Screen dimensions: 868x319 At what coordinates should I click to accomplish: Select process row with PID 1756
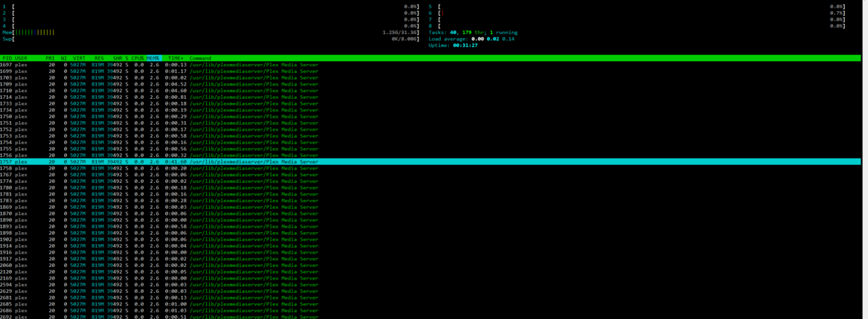431,155
